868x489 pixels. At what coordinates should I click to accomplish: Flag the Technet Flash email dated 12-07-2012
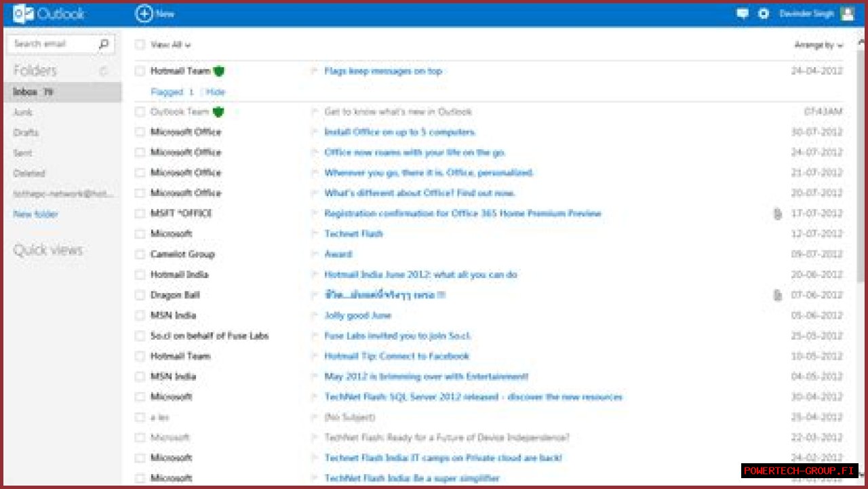(314, 234)
